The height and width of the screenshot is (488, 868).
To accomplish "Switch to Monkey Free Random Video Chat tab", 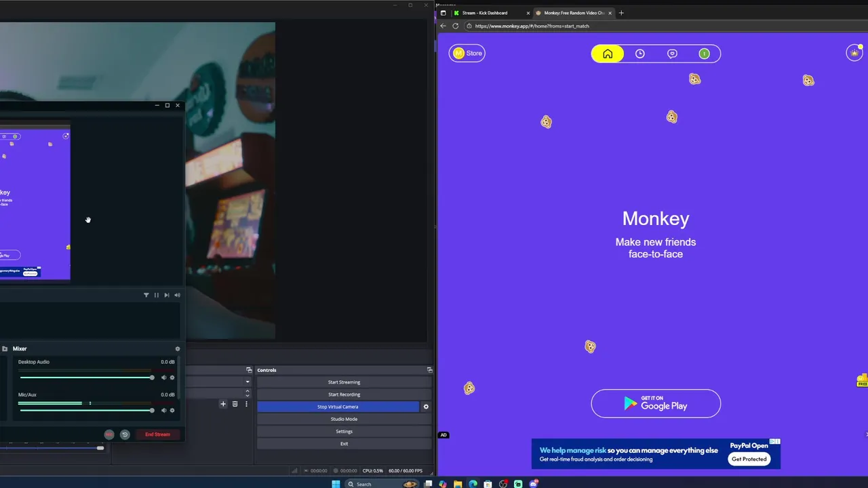I will [x=574, y=13].
